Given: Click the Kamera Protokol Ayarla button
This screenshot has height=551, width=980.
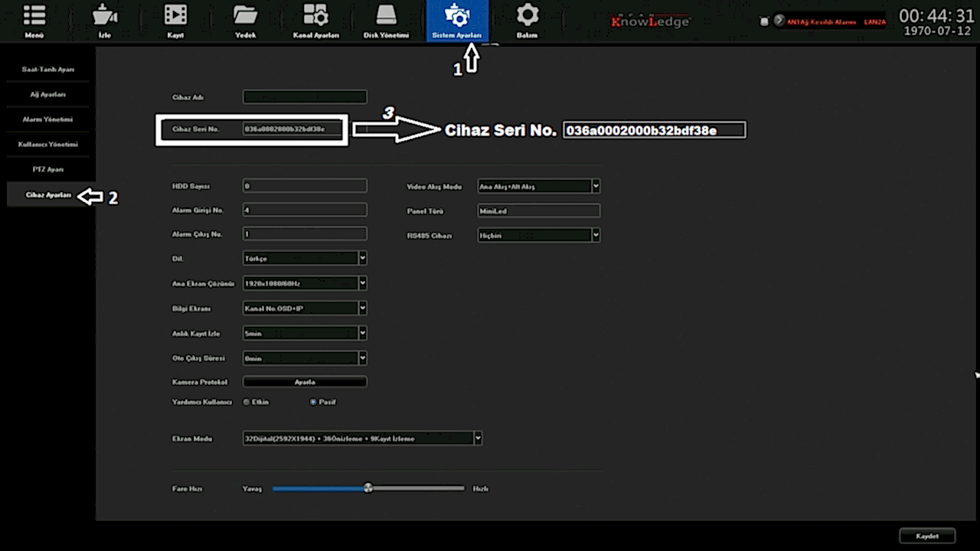Looking at the screenshot, I should pos(305,382).
